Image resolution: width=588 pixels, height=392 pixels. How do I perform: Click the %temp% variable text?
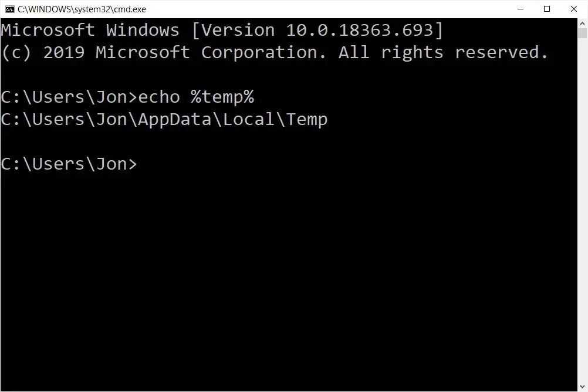[222, 97]
